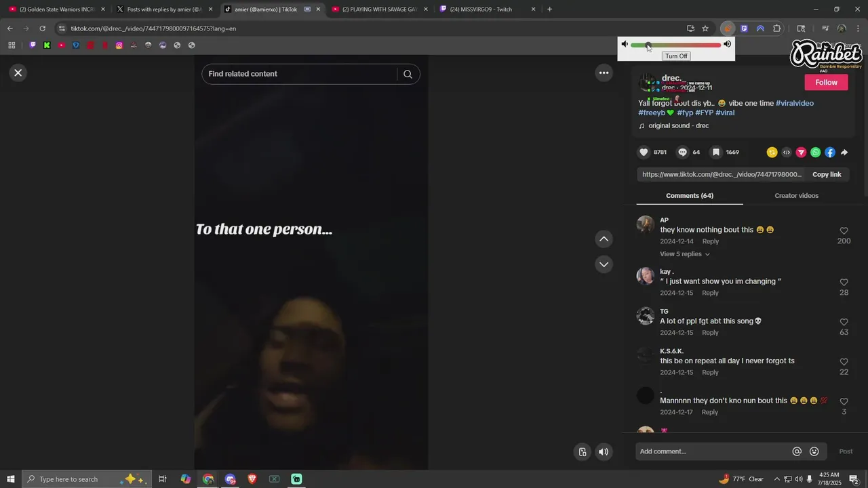Open the Kick bookmark in bookmarks bar
This screenshot has height=488, width=868.
tap(47, 45)
